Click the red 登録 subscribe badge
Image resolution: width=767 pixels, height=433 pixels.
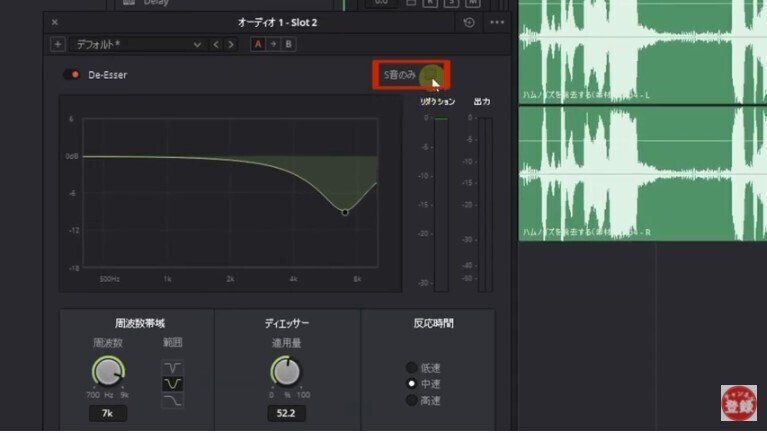click(x=739, y=403)
